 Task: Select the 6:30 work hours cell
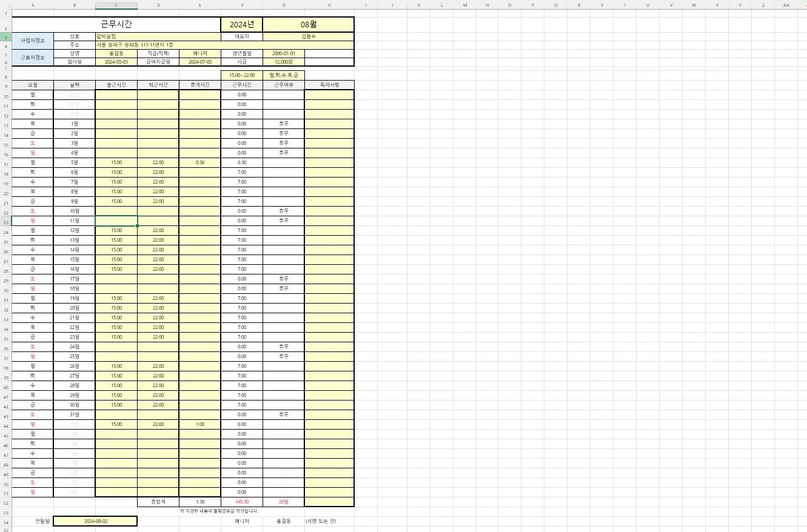point(242,162)
